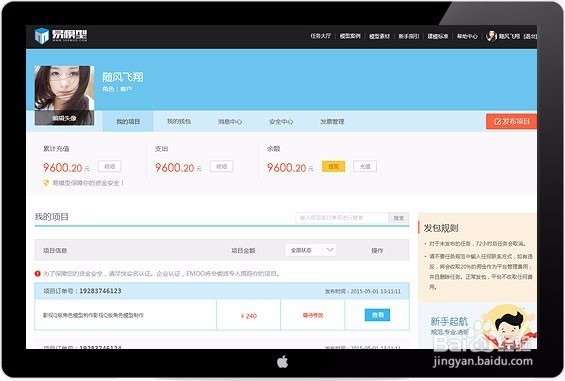Open the 帮助中心 nav link
This screenshot has width=565, height=381.
click(x=467, y=36)
